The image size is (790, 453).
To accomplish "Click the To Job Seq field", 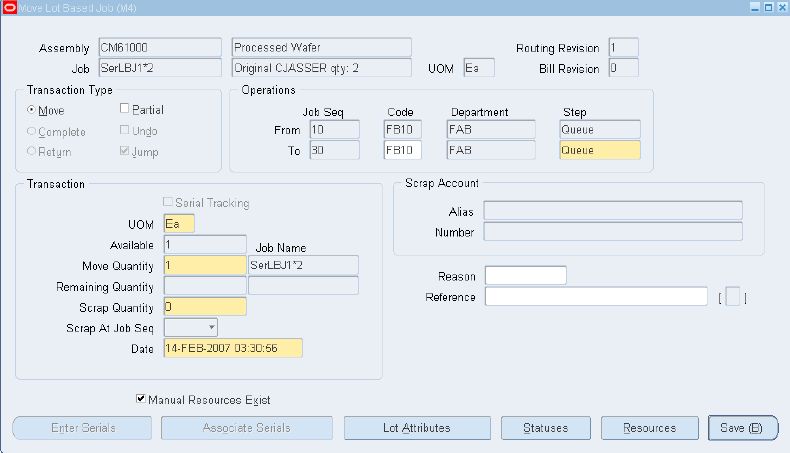I will tap(335, 150).
